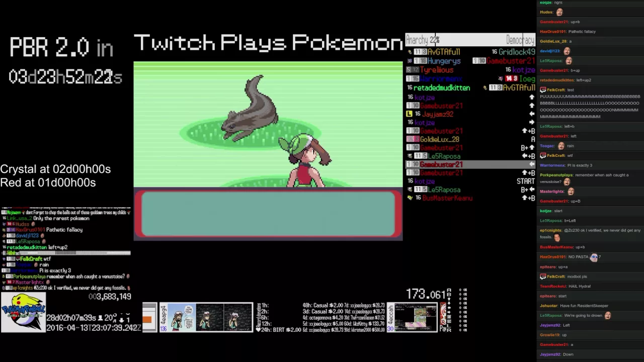Click "Have fun ResidentSkeeper" chat message
644x362 pixels.
click(x=584, y=306)
